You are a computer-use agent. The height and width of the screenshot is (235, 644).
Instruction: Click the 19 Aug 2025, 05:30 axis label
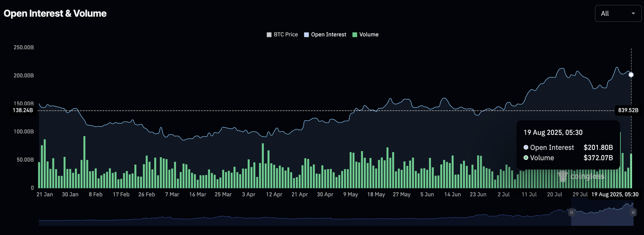tap(615, 194)
